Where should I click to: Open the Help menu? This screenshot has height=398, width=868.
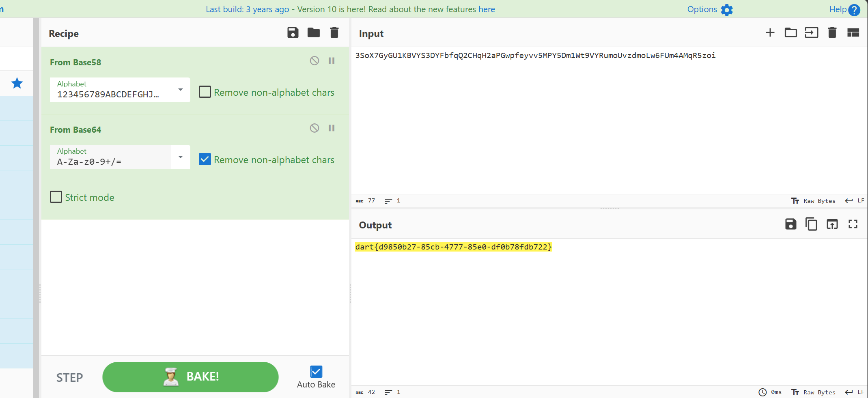pyautogui.click(x=844, y=9)
